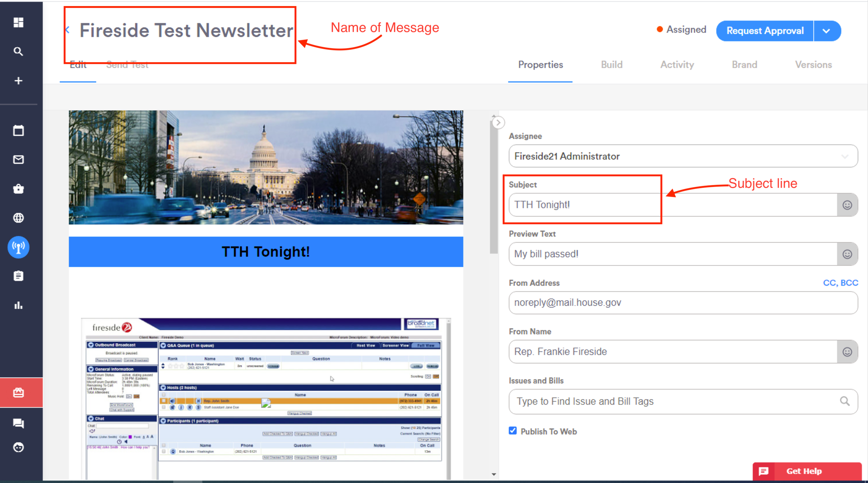868x483 pixels.
Task: Click the From Address input field
Action: (683, 303)
